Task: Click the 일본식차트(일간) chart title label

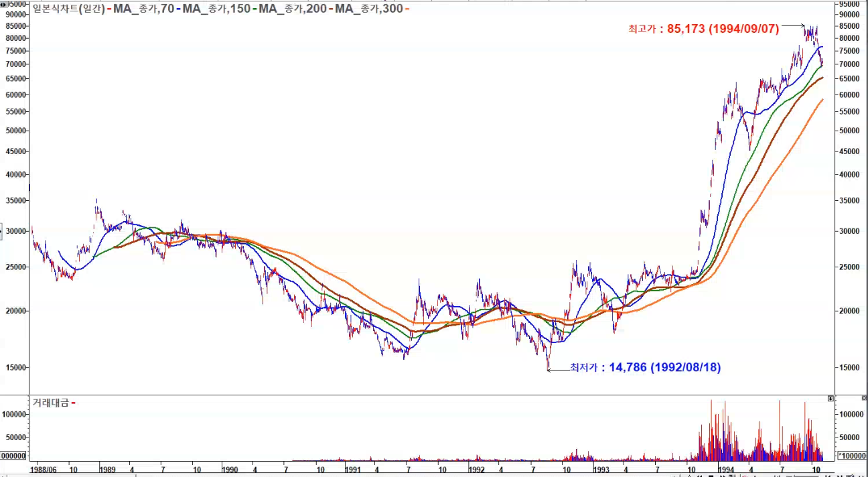Action: (x=69, y=9)
